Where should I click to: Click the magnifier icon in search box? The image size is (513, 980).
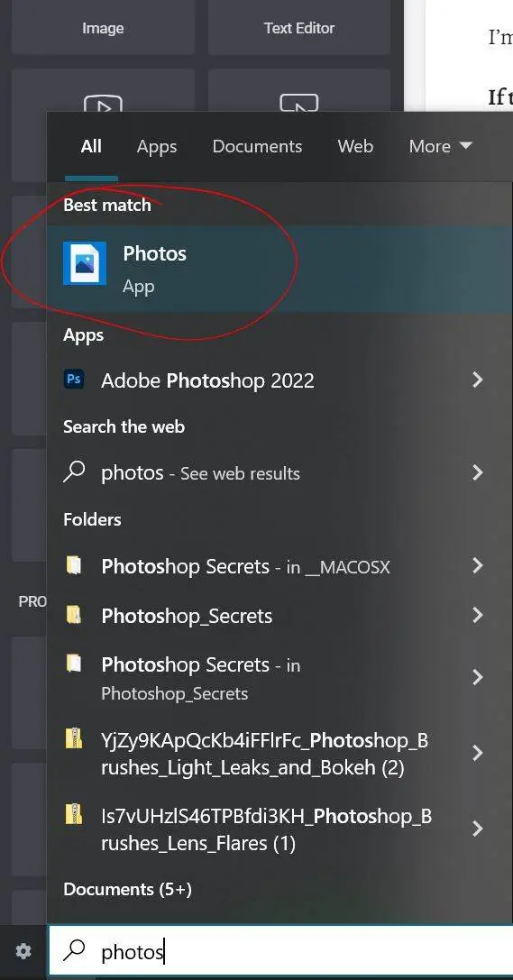[74, 950]
